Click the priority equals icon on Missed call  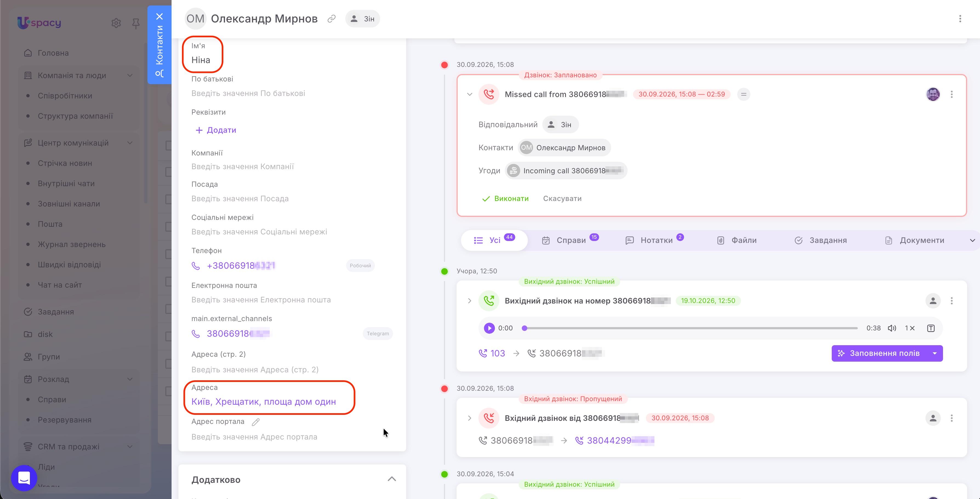coord(743,94)
